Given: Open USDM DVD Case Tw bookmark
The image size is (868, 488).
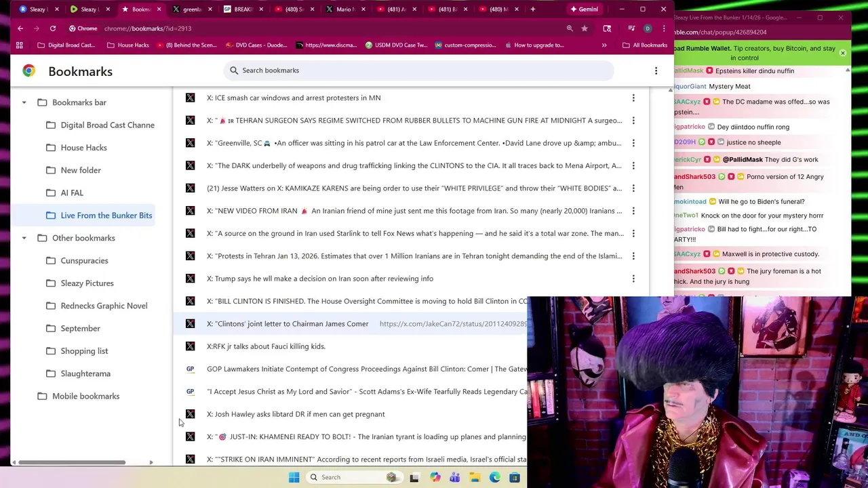Looking at the screenshot, I should click(396, 45).
